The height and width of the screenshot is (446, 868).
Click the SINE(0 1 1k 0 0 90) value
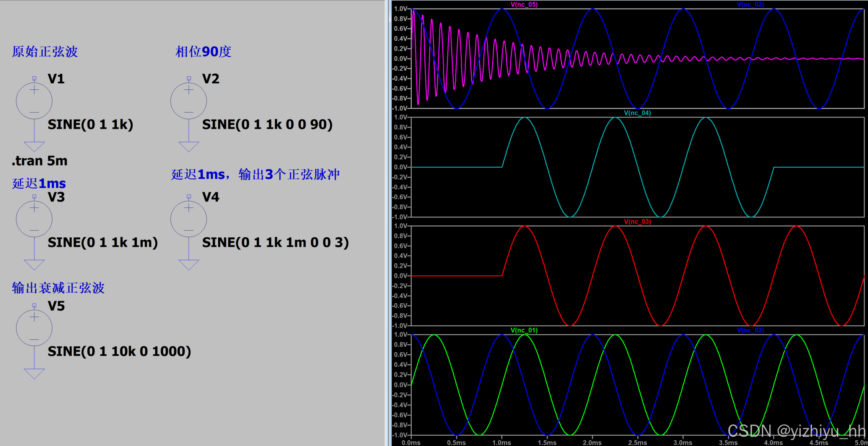(267, 125)
